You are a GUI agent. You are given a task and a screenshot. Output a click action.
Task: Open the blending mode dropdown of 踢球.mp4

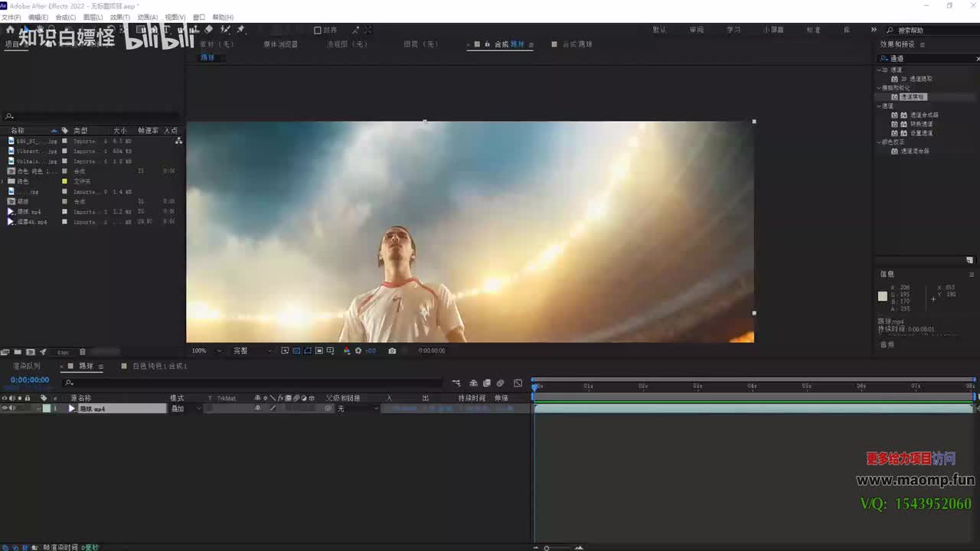186,409
